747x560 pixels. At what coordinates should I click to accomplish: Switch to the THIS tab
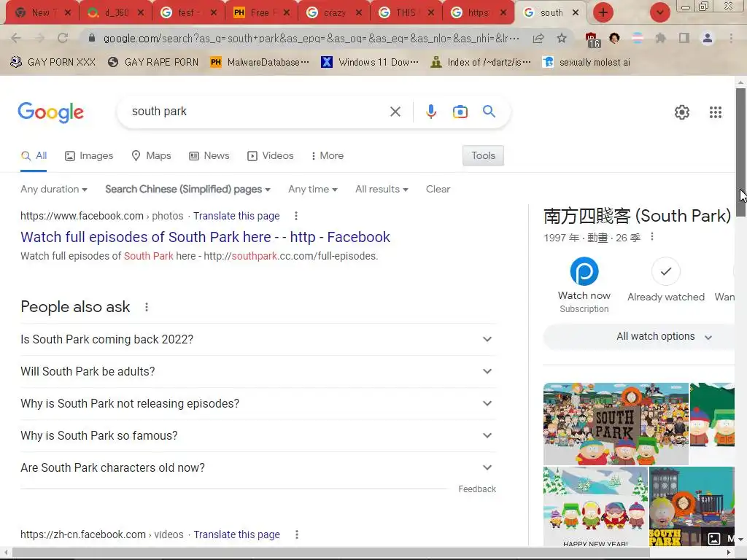coord(406,13)
